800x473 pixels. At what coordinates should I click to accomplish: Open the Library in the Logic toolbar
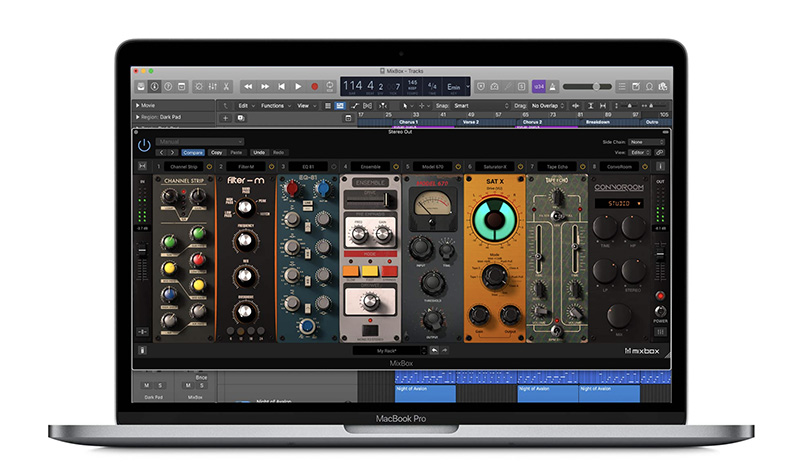coord(141,87)
